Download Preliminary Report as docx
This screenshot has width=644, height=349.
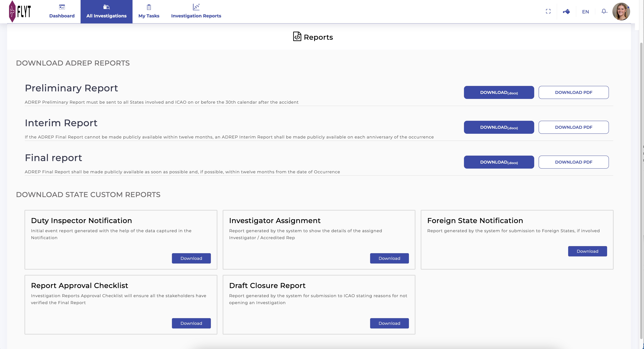(499, 92)
